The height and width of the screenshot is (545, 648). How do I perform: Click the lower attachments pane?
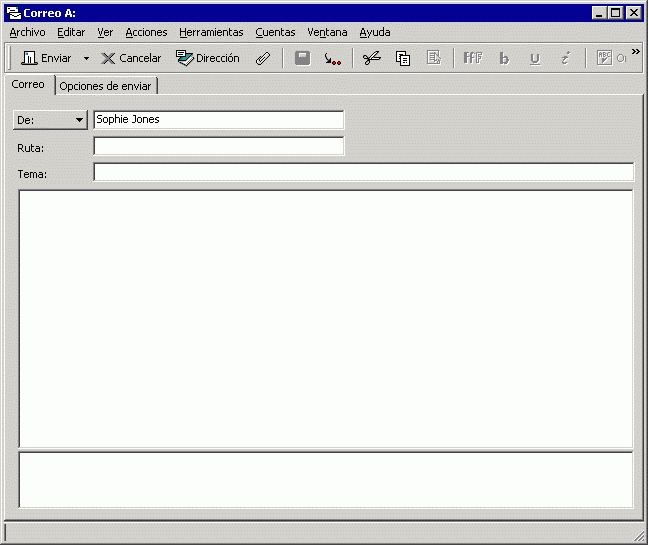point(326,480)
